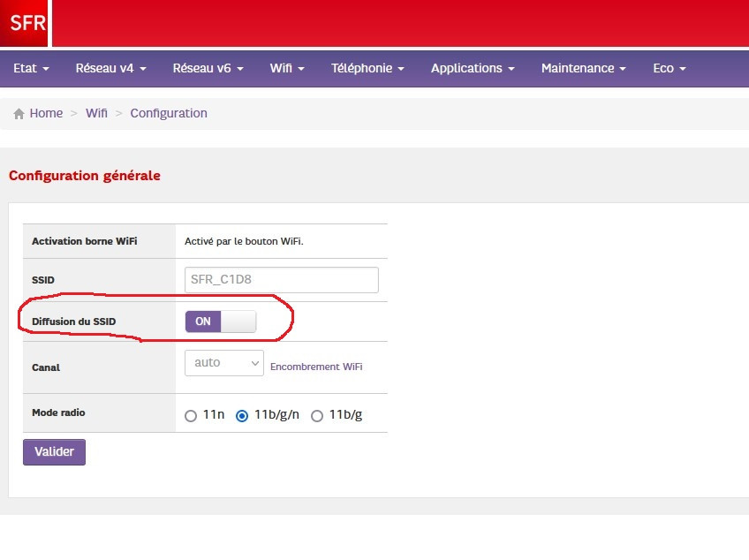Click the Valider button

click(55, 452)
